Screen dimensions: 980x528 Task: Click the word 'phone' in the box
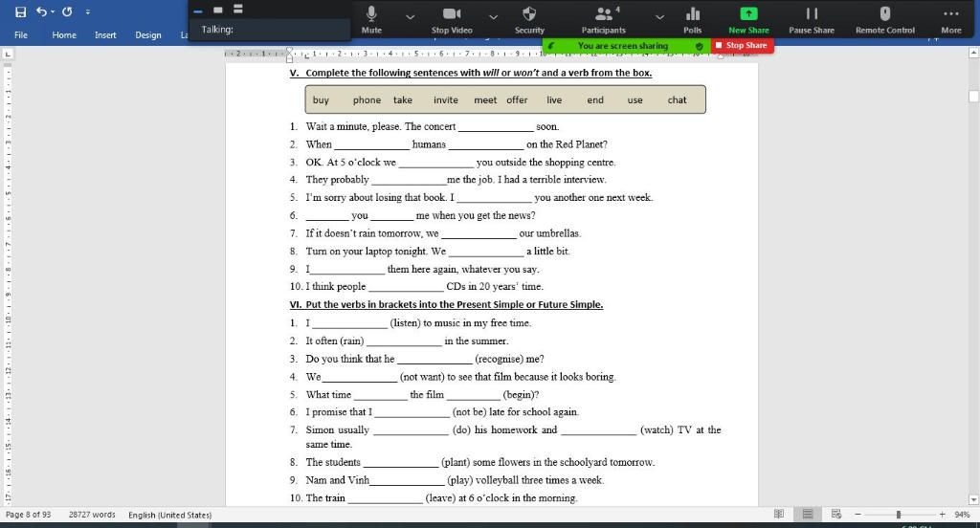pyautogui.click(x=367, y=100)
